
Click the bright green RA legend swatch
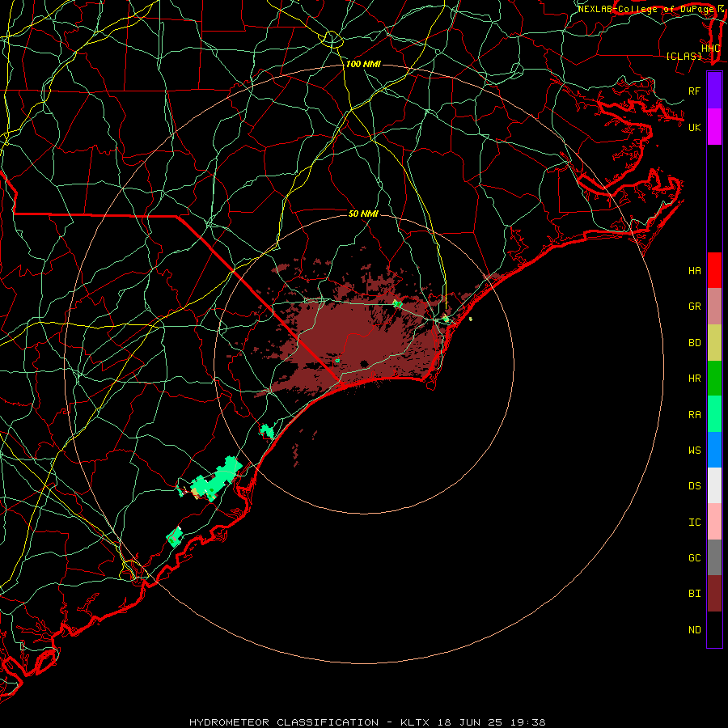pyautogui.click(x=714, y=414)
